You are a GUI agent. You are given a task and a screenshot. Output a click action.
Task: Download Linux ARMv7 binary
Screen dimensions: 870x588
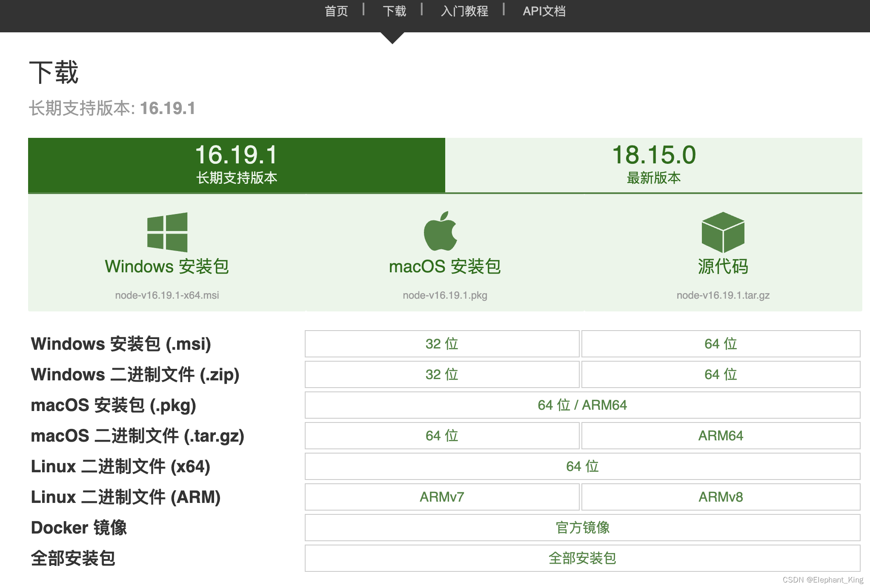[x=442, y=497]
